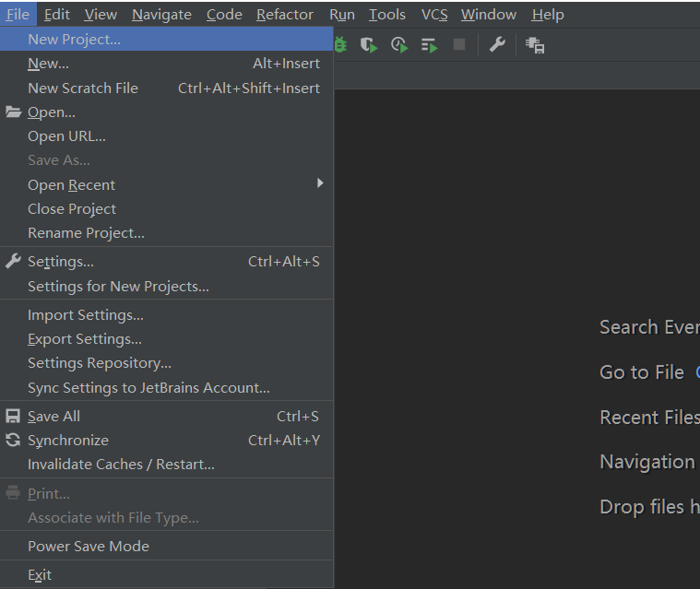This screenshot has height=589, width=700.
Task: Select Close Project
Action: pyautogui.click(x=72, y=209)
